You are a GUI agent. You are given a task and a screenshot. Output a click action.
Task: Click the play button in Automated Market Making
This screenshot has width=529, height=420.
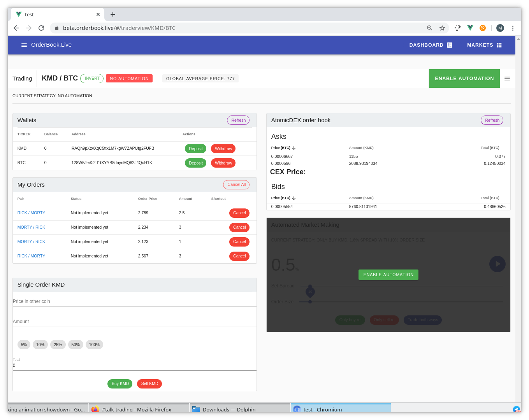pyautogui.click(x=497, y=264)
